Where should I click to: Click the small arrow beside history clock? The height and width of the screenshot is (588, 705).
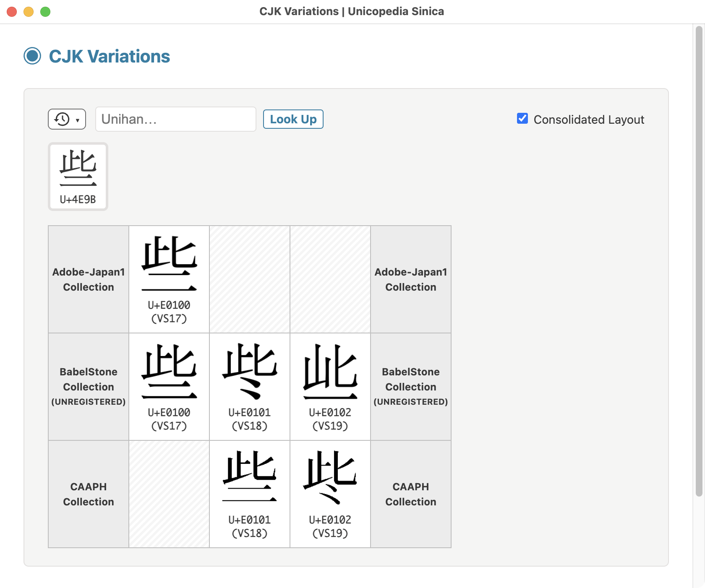[x=78, y=120]
